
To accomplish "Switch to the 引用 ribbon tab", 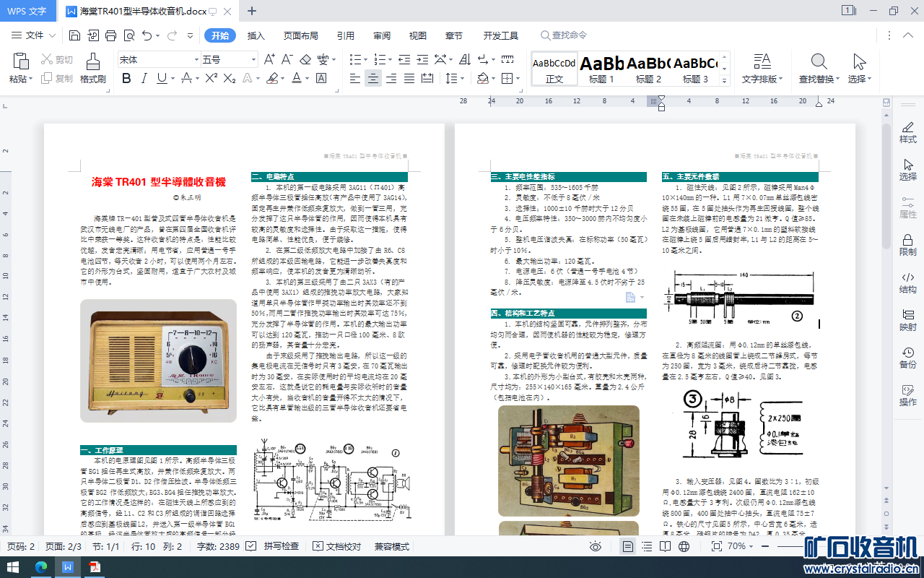I will (346, 35).
